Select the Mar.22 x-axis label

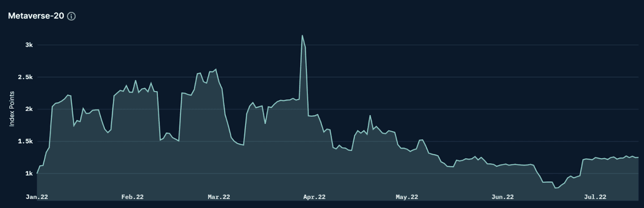tap(219, 197)
